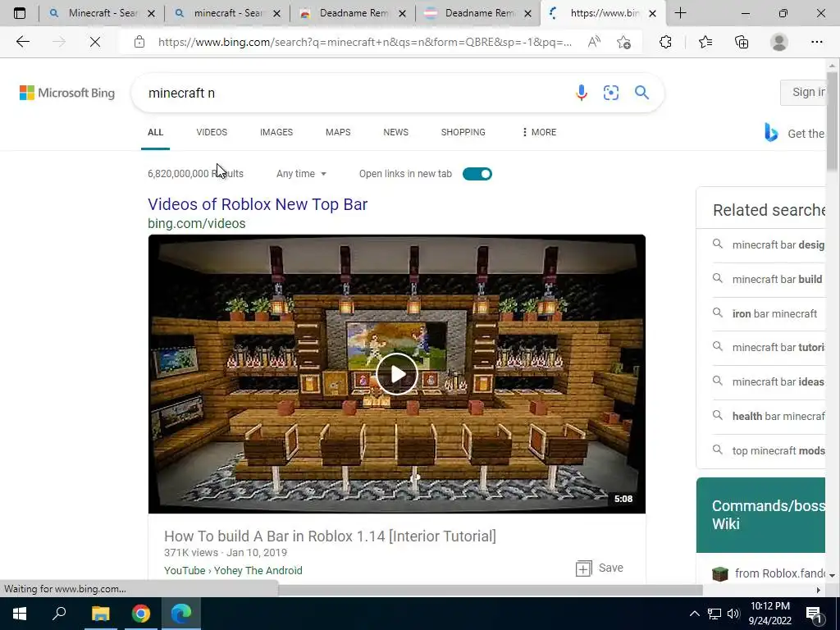Click the browser address bar URL
Image resolution: width=840 pixels, height=630 pixels.
point(364,42)
